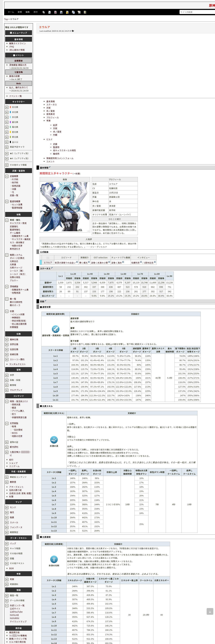Collapse the 祈願 sidebar tree
The width and height of the screenshot is (215, 644).
pyautogui.click(x=7, y=311)
